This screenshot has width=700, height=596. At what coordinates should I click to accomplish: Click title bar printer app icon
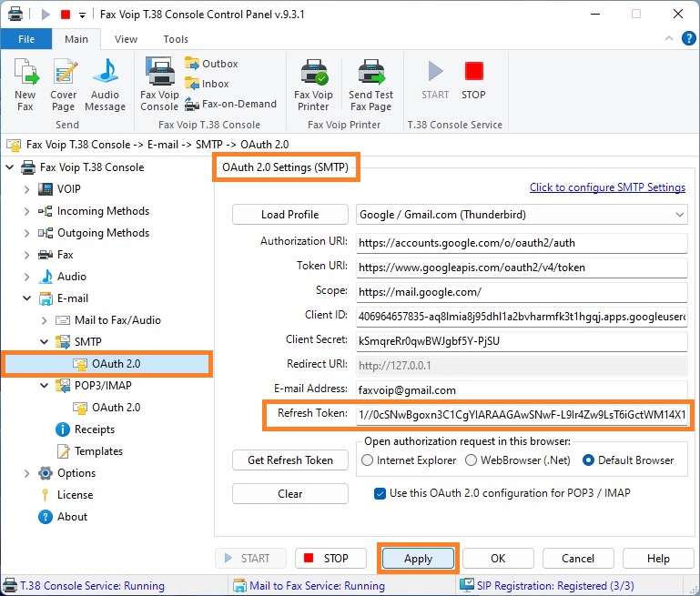tap(15, 15)
